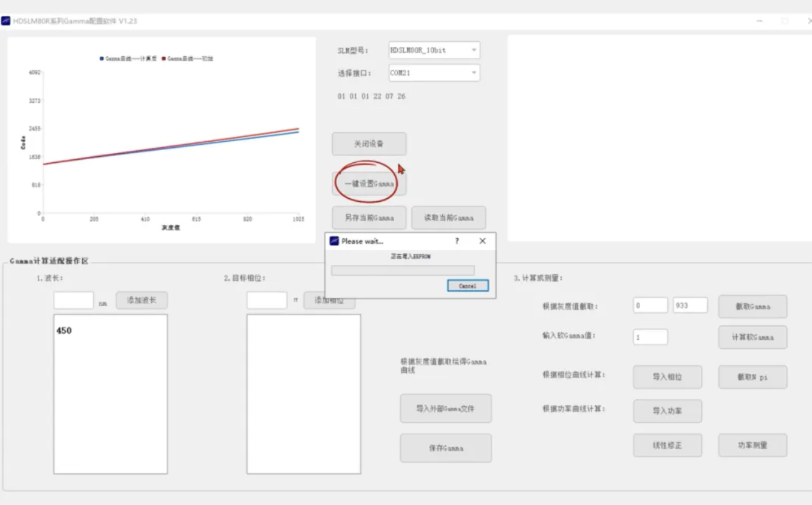Click the Please wait dialog's title icon
The width and height of the screenshot is (812, 505).
tap(334, 241)
